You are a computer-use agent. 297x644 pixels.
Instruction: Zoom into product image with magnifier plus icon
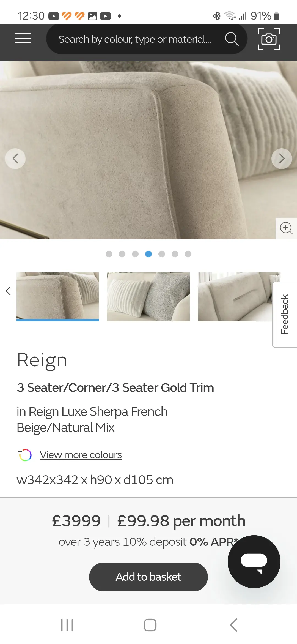coord(286,228)
